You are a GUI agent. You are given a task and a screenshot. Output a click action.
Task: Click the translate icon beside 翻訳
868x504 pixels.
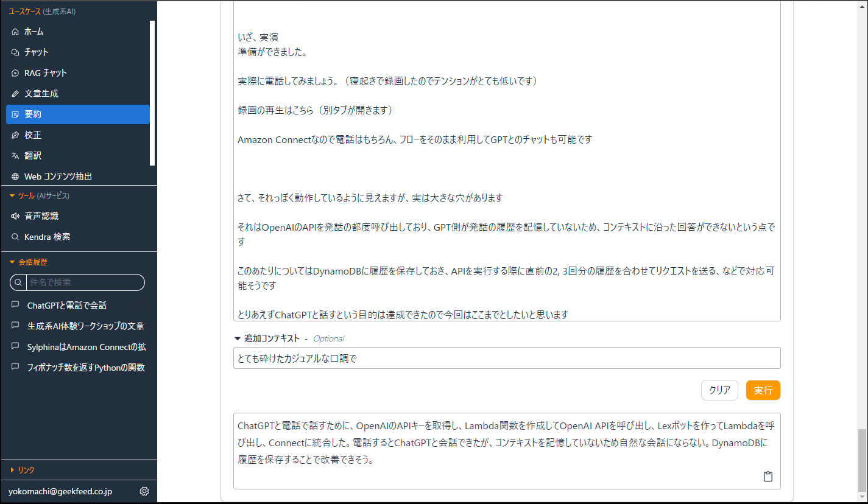click(x=15, y=156)
